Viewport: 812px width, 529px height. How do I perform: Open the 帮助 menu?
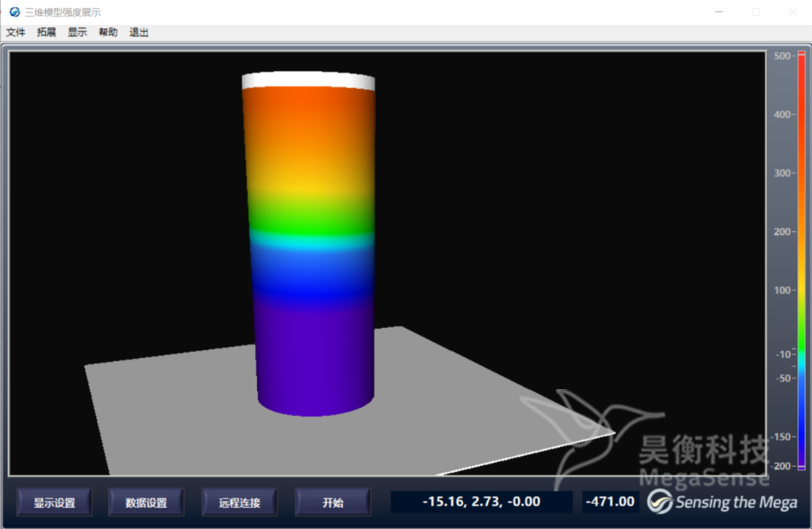108,32
